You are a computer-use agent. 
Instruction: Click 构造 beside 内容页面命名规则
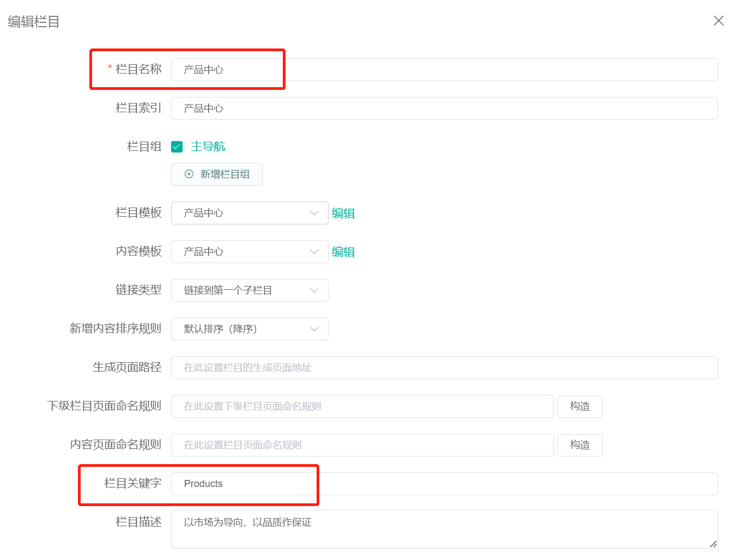pos(579,445)
